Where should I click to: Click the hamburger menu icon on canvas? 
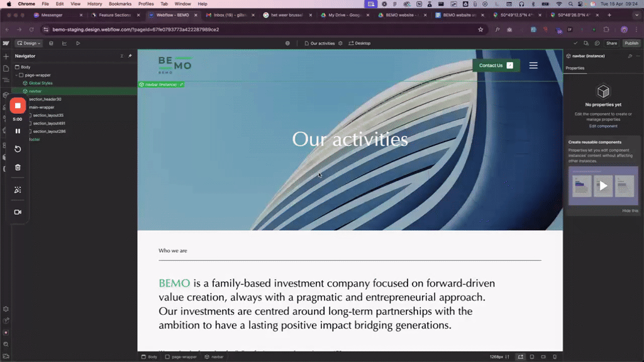click(x=533, y=65)
